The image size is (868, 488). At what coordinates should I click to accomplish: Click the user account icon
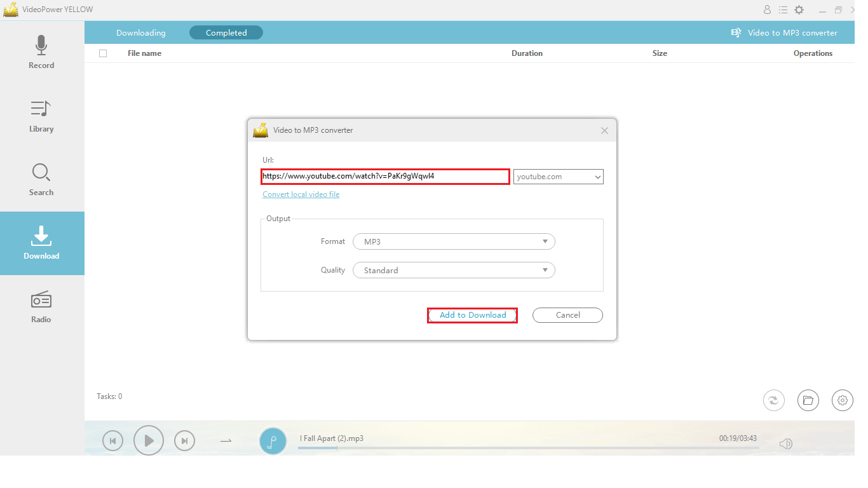767,10
